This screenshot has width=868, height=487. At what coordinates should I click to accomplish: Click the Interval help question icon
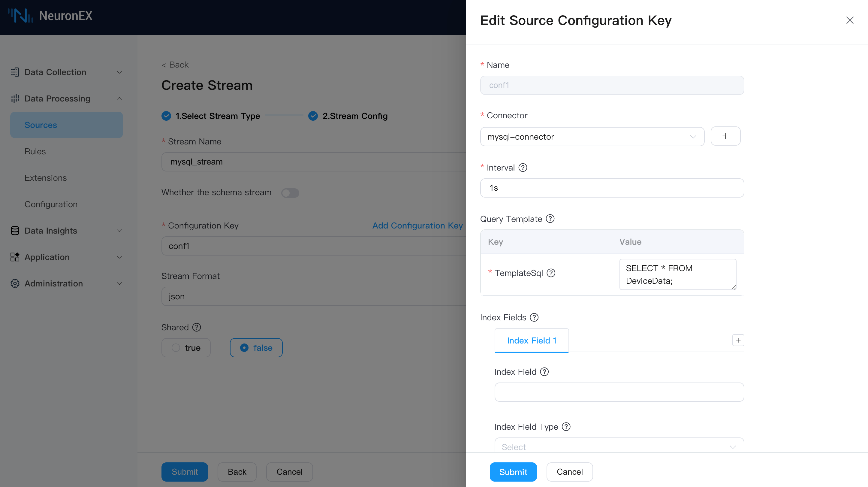pyautogui.click(x=523, y=168)
